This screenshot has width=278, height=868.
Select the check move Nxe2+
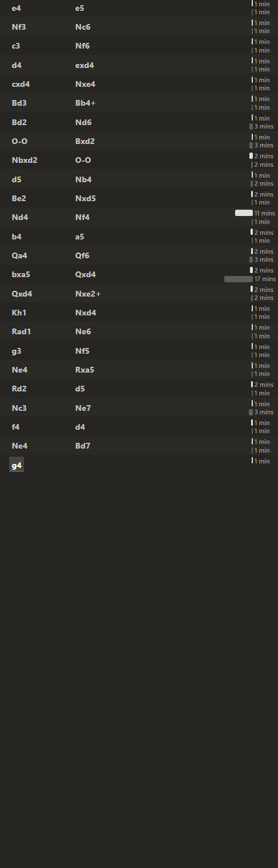(88, 294)
